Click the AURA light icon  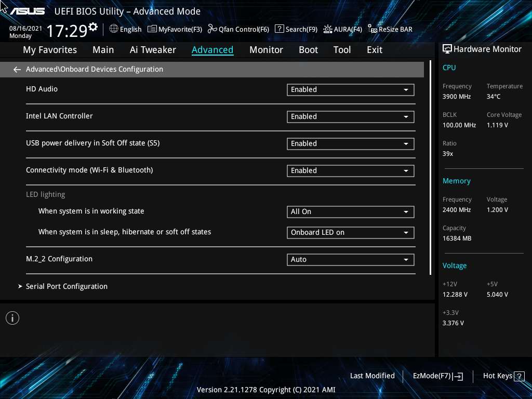328,29
